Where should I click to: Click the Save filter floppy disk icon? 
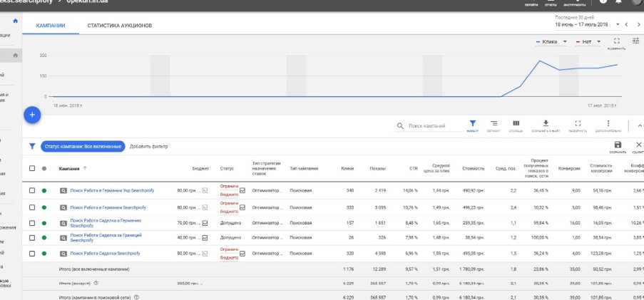[x=618, y=147]
